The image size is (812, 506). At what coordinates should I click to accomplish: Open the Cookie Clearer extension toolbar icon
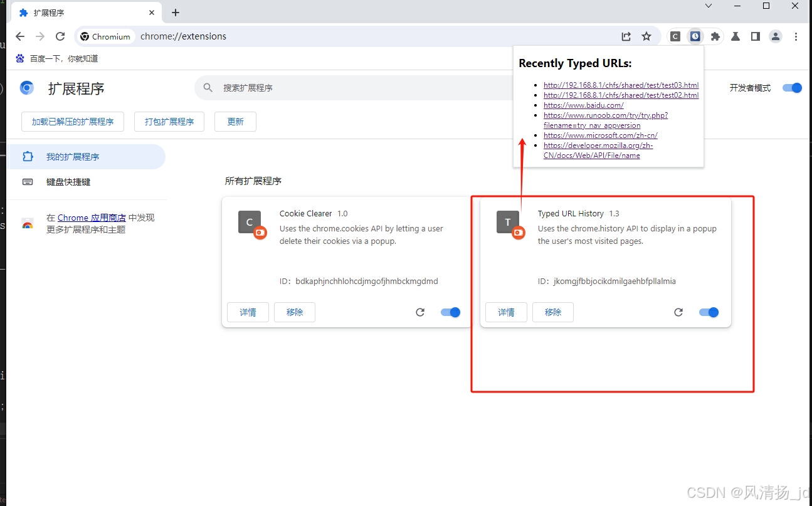[675, 36]
